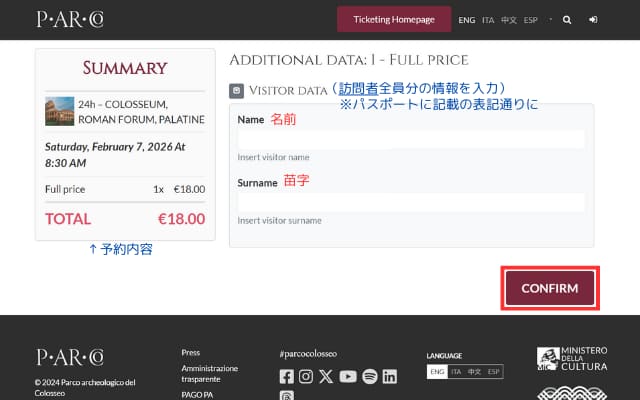Switch header language to ITA
640x400 pixels.
[x=488, y=20]
